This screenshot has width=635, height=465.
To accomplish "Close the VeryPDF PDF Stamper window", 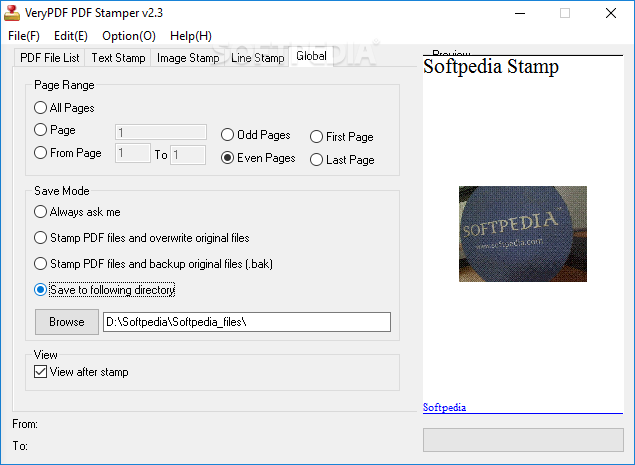I will pyautogui.click(x=611, y=13).
